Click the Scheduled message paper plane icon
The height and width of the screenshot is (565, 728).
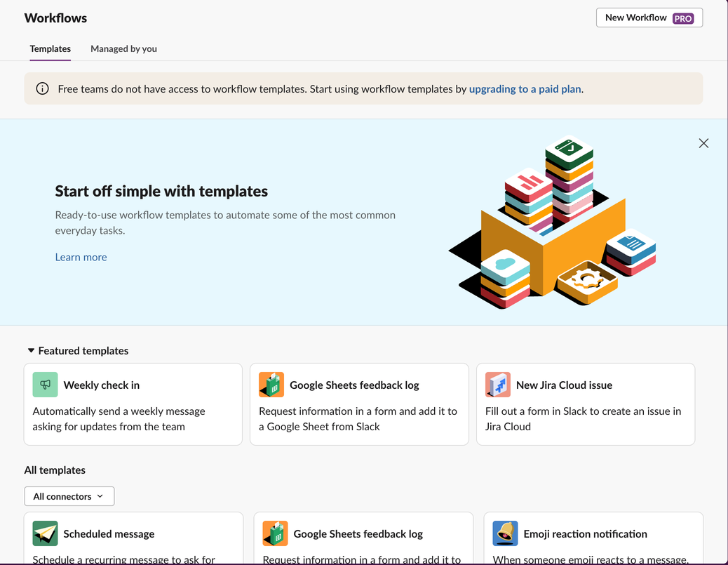tap(45, 533)
